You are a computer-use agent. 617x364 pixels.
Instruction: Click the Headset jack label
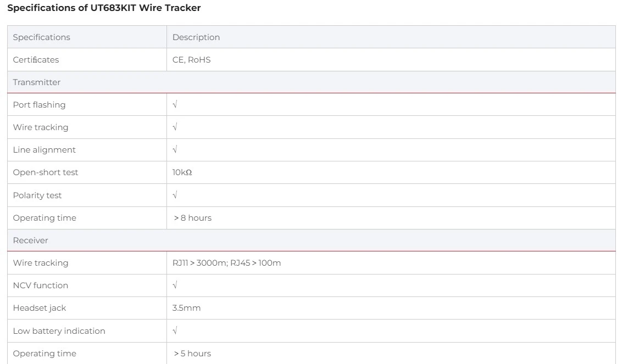pyautogui.click(x=40, y=308)
